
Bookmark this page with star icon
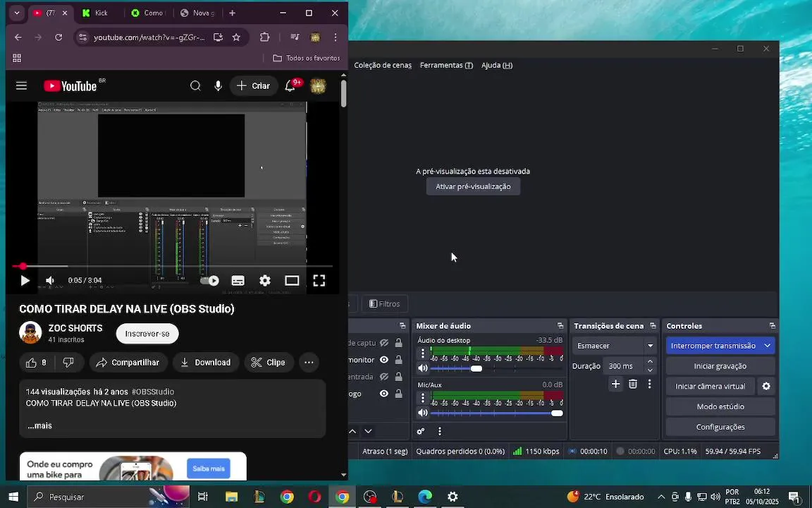(236, 37)
